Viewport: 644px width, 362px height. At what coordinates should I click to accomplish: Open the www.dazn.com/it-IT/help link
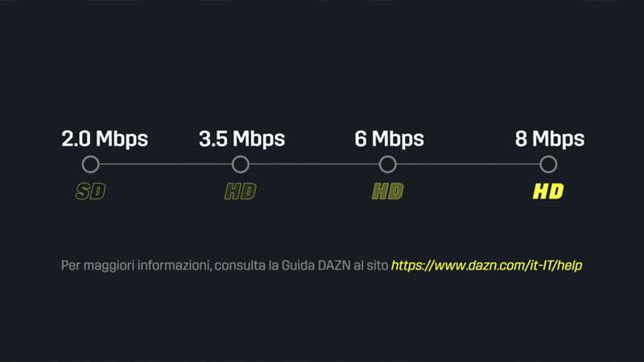coord(486,265)
